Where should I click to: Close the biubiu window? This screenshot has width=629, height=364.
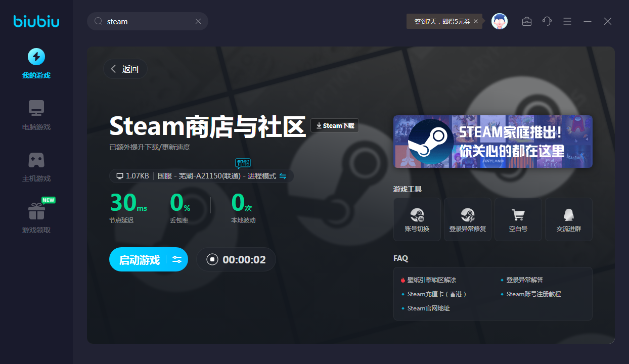608,21
